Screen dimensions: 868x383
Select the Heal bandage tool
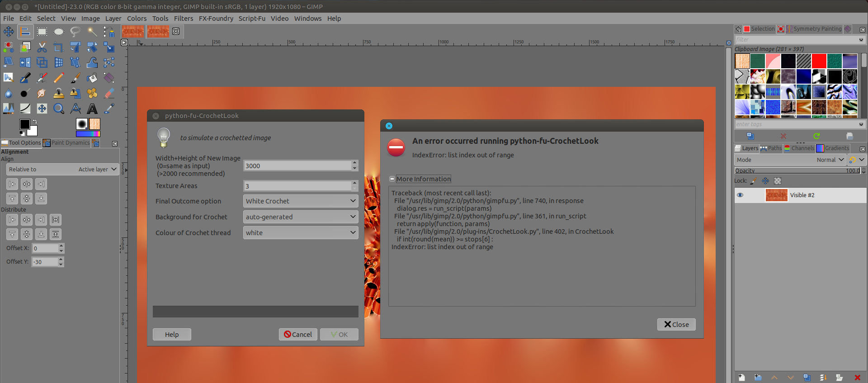(92, 93)
